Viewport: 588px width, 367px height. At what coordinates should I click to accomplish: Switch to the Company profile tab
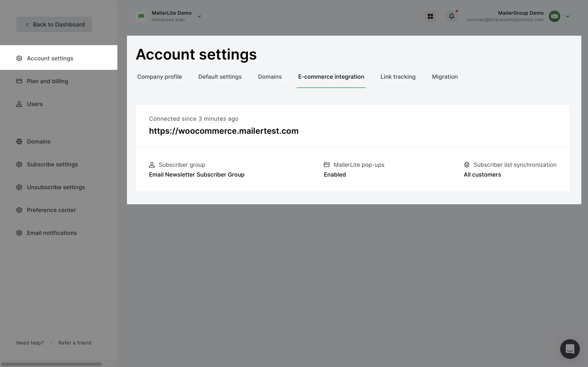tap(159, 77)
